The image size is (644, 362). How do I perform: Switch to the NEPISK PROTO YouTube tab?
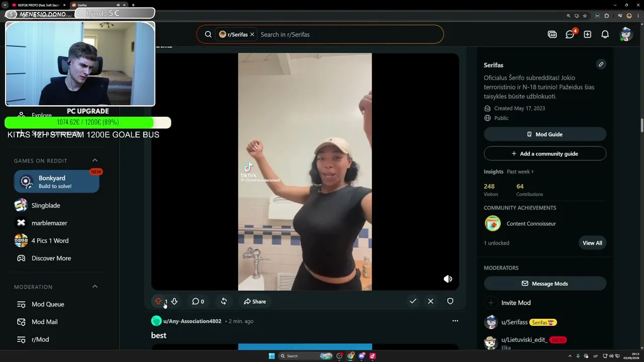coord(39,5)
